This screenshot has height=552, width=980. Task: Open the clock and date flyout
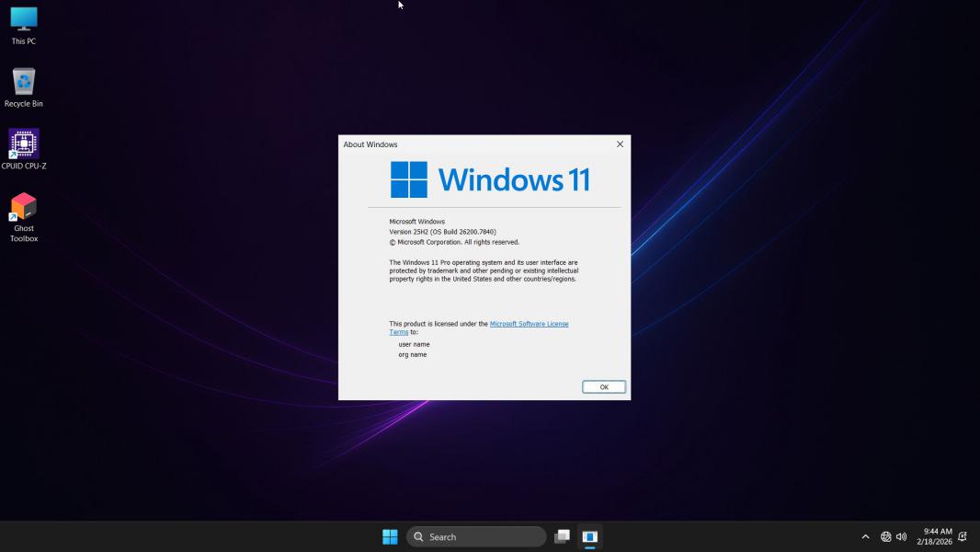click(x=934, y=536)
